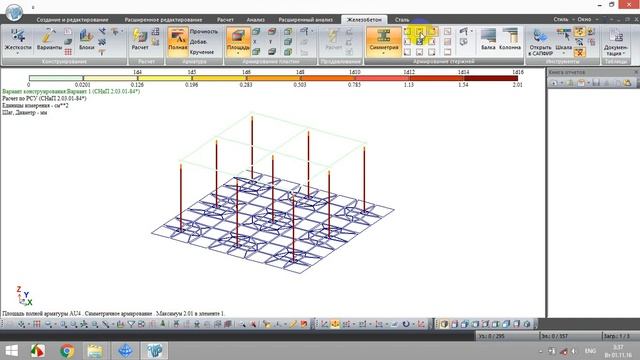Expand the Шкала dropdown arrow
The width and height of the screenshot is (640, 360).
pos(564,53)
